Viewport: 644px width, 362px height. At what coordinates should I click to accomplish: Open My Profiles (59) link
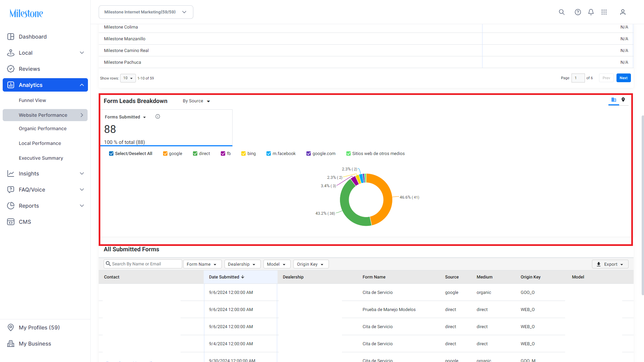(x=39, y=327)
